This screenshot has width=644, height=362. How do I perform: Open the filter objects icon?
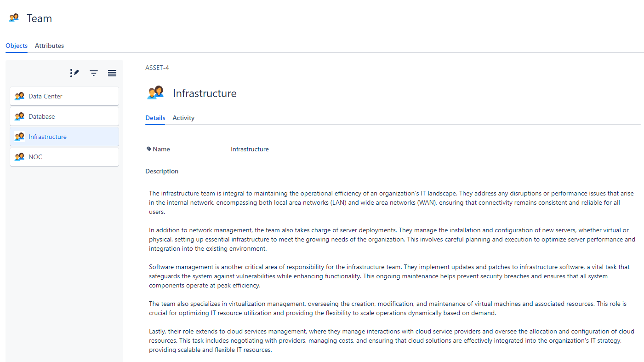point(94,73)
